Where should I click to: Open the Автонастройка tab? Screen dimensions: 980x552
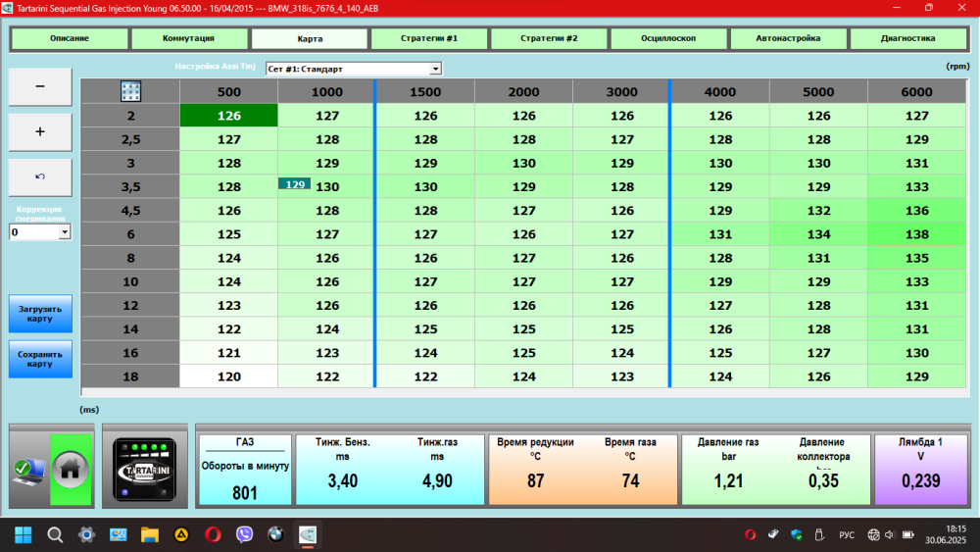[788, 38]
